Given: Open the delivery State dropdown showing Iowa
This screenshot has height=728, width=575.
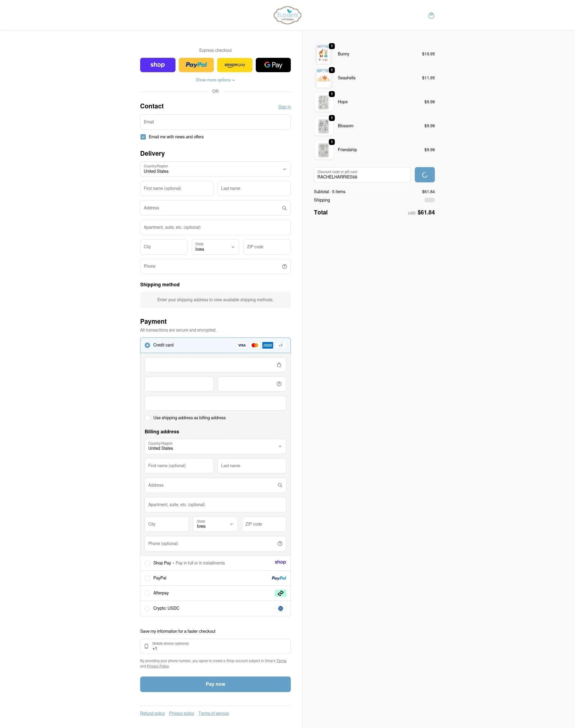Looking at the screenshot, I should coord(215,247).
